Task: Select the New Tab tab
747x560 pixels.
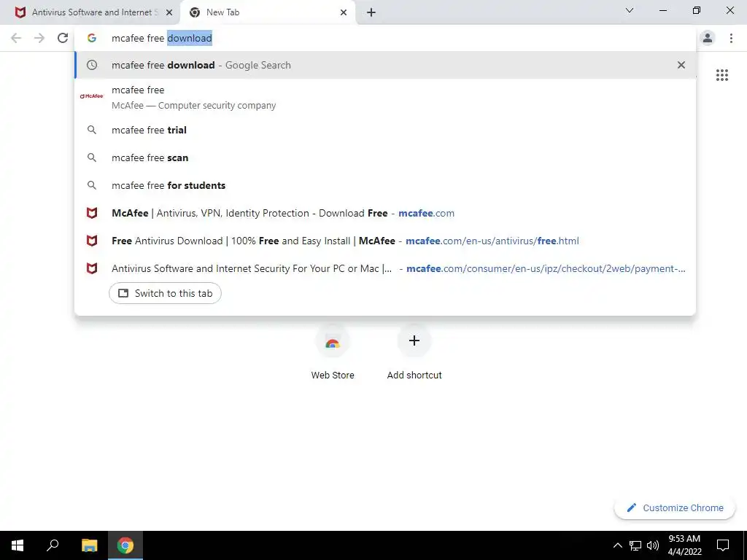Action: click(x=267, y=12)
